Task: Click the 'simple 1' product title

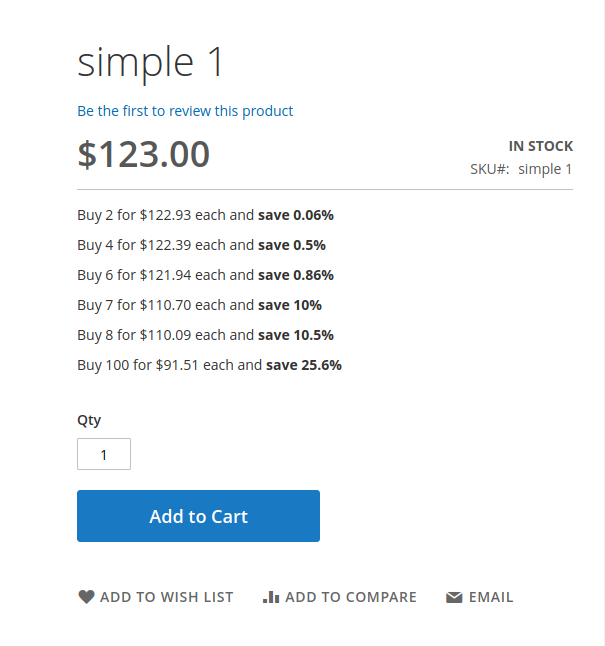Action: pyautogui.click(x=150, y=62)
